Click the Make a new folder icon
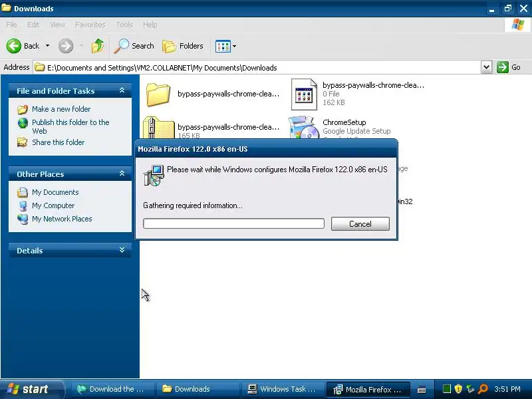Screen dimensions: 532x399 tap(23, 109)
